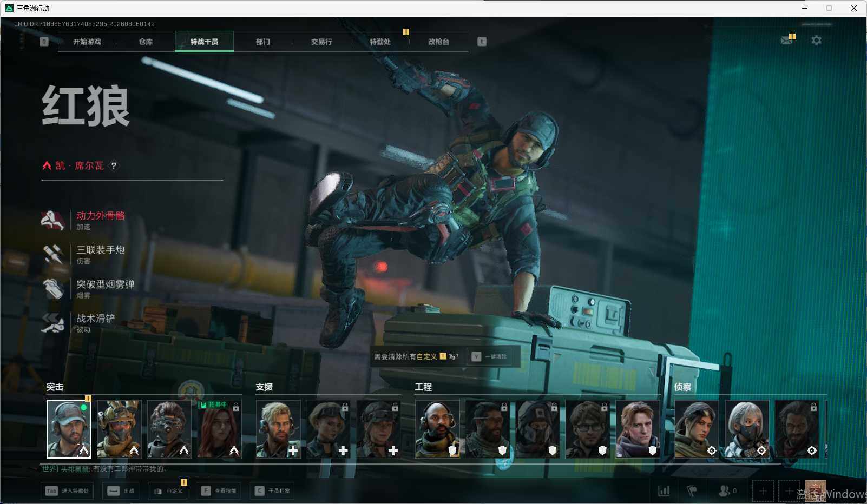Open the settings gear icon
Screen dimensions: 867x504
coord(816,41)
